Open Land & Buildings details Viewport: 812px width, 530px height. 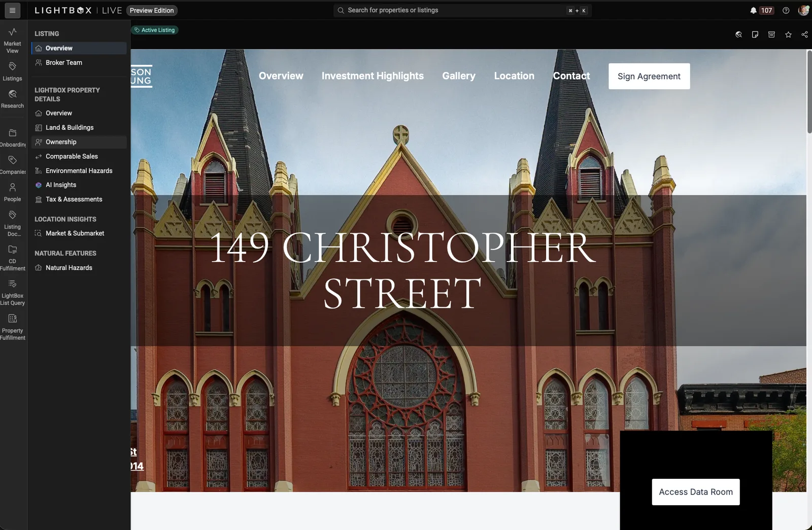pyautogui.click(x=79, y=127)
